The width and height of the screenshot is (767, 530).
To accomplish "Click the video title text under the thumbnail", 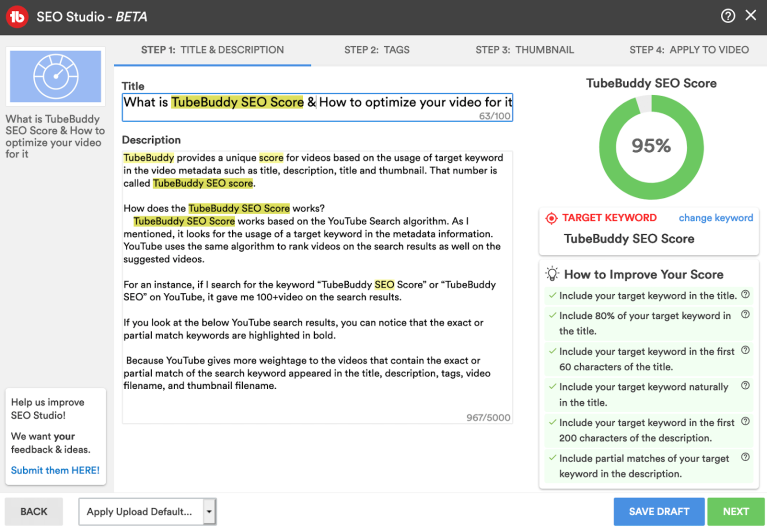I will tap(55, 137).
